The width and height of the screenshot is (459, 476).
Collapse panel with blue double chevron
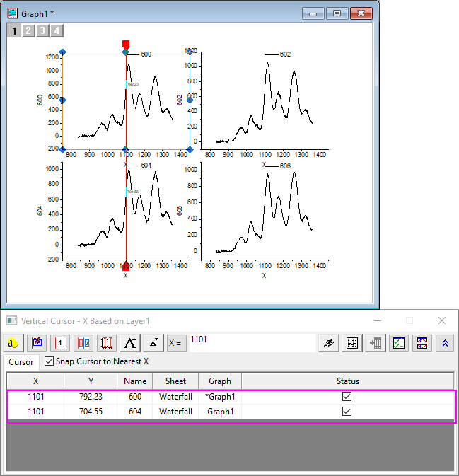[446, 343]
